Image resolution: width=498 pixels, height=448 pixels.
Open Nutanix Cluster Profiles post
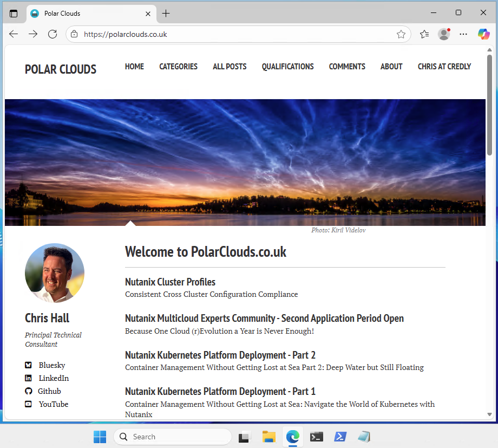tap(170, 282)
